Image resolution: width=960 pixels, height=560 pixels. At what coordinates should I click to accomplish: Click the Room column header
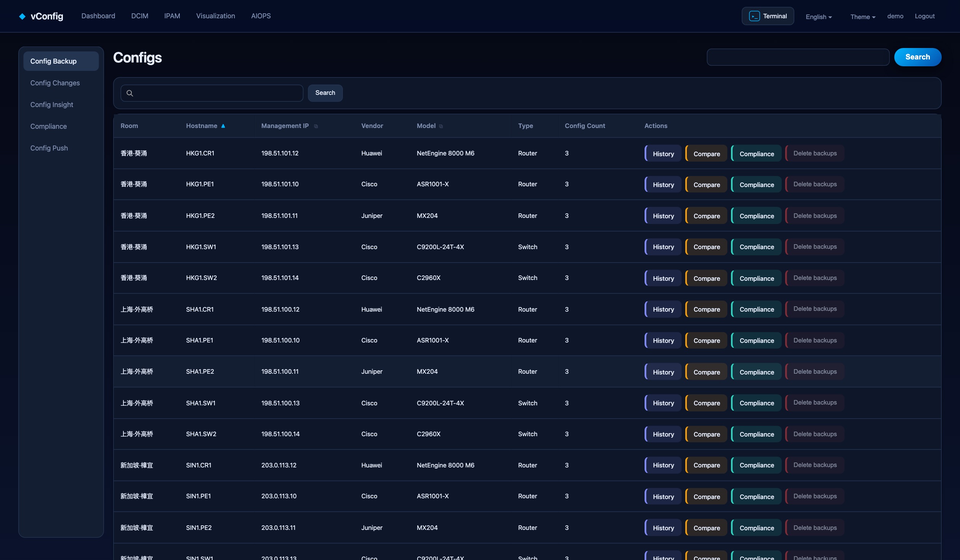coord(129,126)
